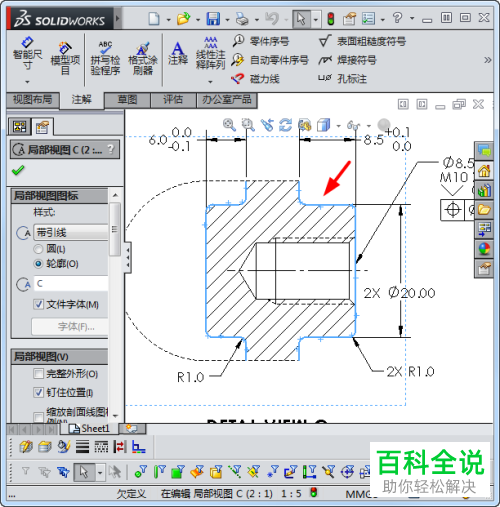The width and height of the screenshot is (500, 507).
Task: Switch to the Evaluate (评估) tab
Action: point(173,100)
